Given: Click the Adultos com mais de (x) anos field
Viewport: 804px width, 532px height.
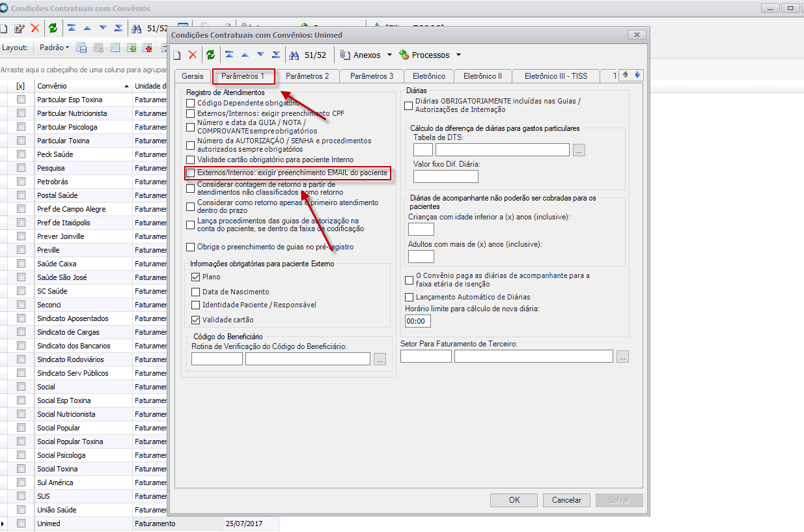Looking at the screenshot, I should coord(421,257).
